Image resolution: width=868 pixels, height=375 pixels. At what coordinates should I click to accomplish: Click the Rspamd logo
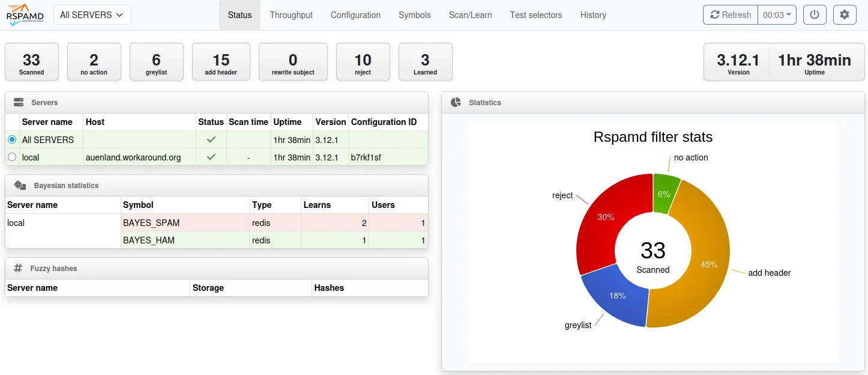point(25,15)
